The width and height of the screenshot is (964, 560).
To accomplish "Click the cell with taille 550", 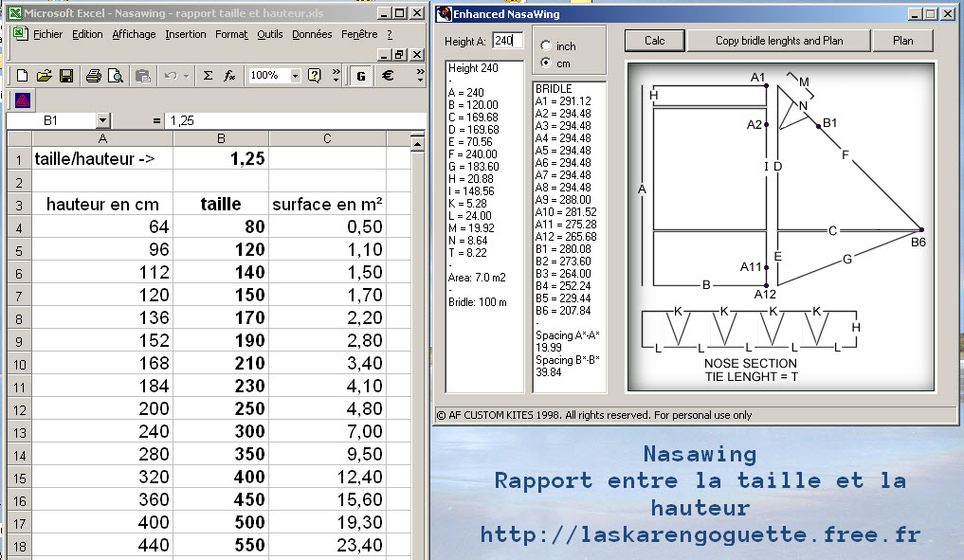I will [x=221, y=545].
